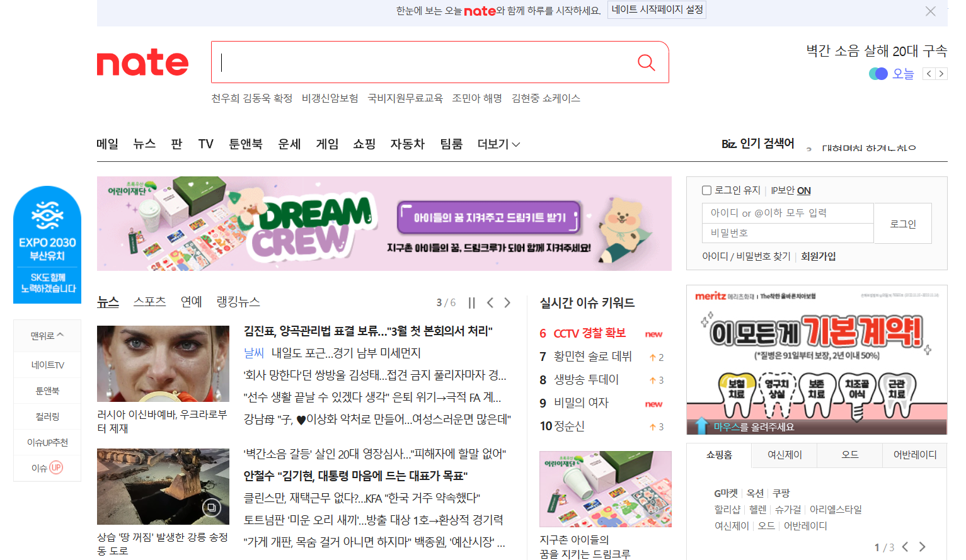Enable the 로그인 유지 checkbox
The image size is (966, 560).
tap(706, 190)
